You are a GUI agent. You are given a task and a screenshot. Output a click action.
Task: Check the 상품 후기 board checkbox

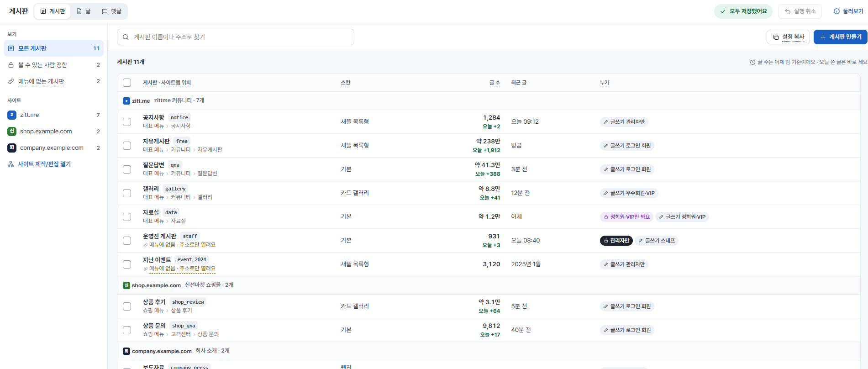tap(127, 306)
